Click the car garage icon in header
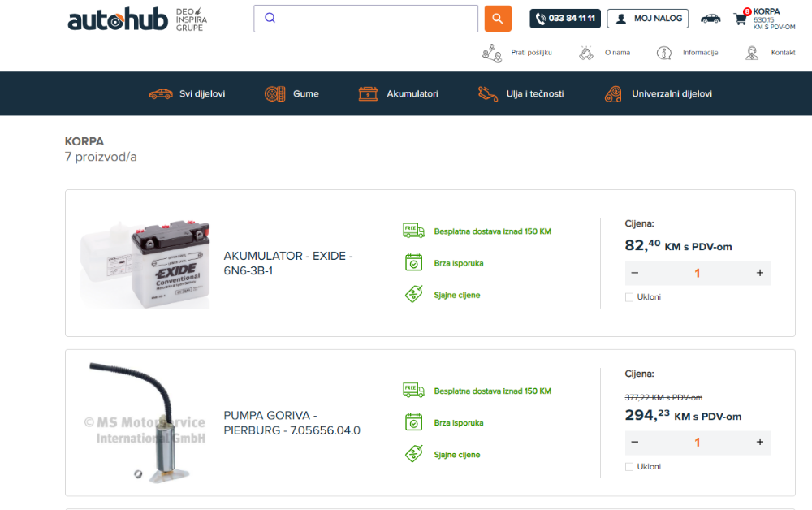This screenshot has width=812, height=510. [710, 19]
